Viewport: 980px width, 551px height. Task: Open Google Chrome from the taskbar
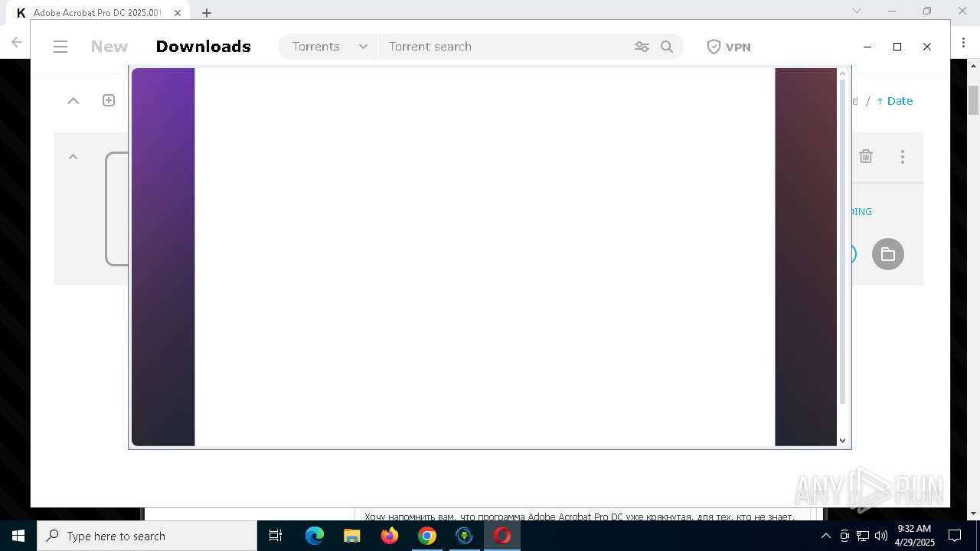(427, 536)
